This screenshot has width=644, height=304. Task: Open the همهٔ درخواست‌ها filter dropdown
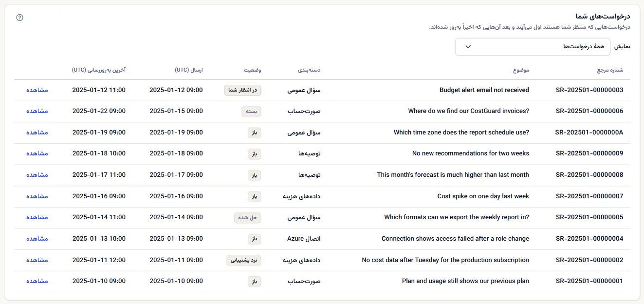coord(533,47)
